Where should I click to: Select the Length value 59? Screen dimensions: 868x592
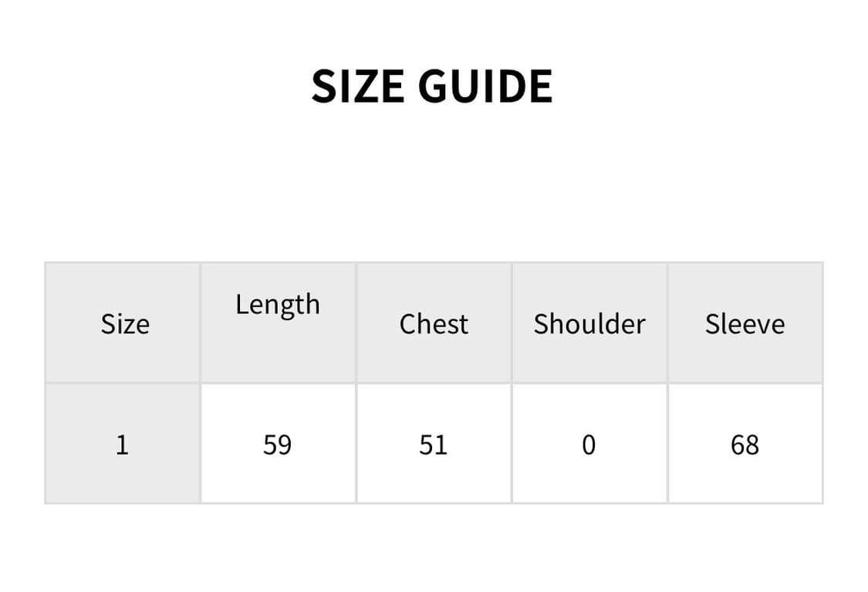[x=278, y=445]
